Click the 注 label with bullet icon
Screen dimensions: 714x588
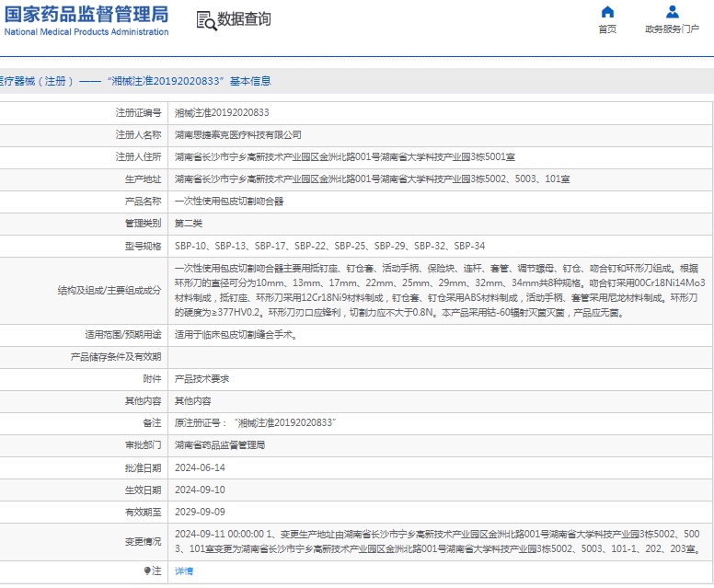153,571
